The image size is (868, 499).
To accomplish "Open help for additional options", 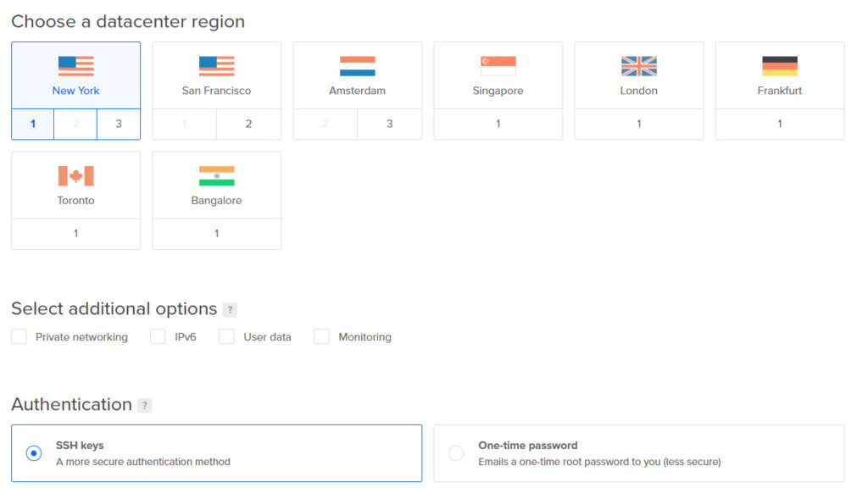I will pos(230,310).
